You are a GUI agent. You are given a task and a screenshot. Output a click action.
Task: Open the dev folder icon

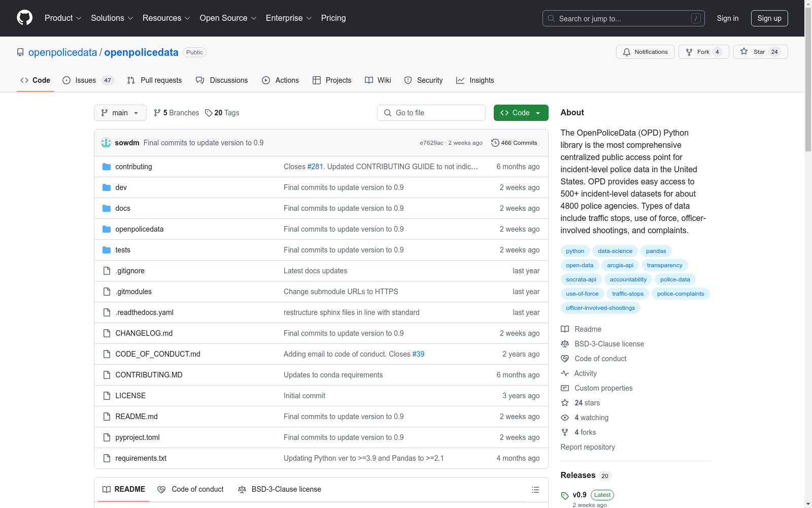point(107,187)
